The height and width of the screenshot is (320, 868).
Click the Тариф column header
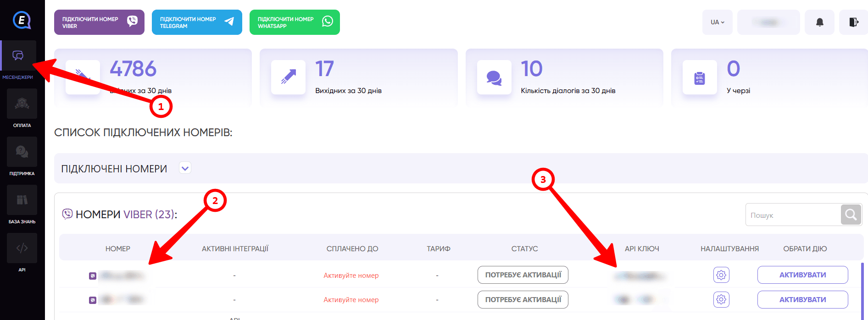[439, 248]
